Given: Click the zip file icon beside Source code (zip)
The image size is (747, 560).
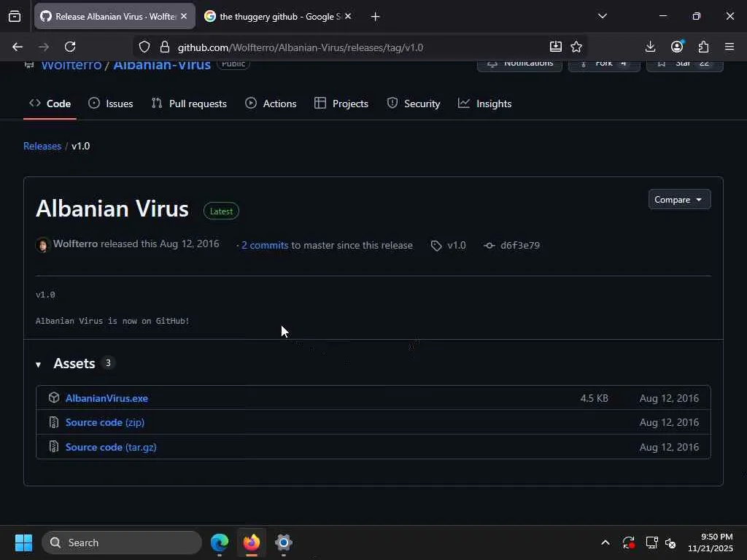Looking at the screenshot, I should click(54, 422).
